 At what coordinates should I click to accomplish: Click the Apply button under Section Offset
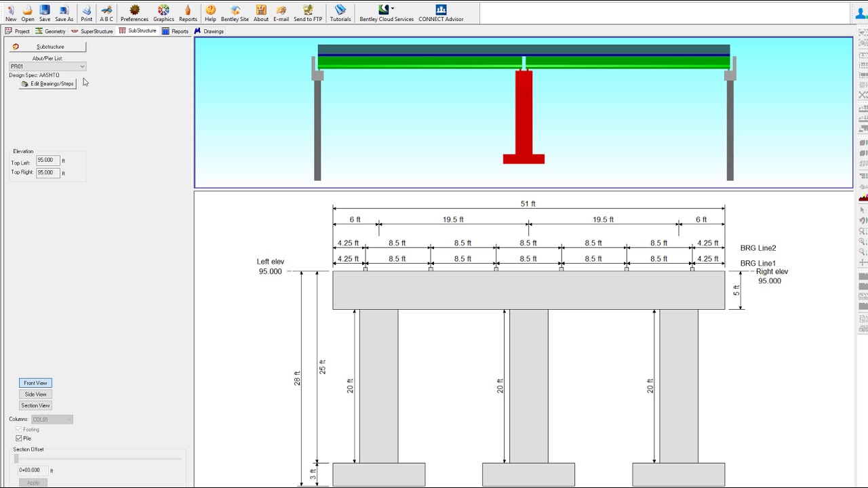point(33,483)
